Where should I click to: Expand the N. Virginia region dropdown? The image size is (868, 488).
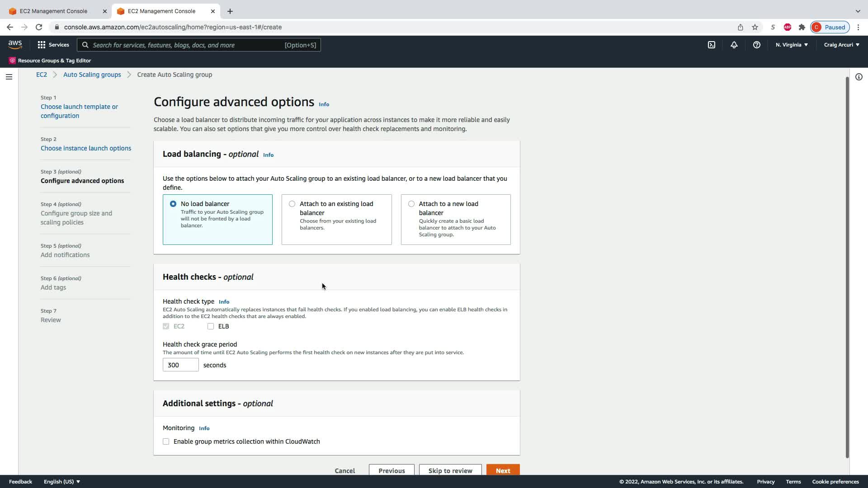pyautogui.click(x=791, y=45)
